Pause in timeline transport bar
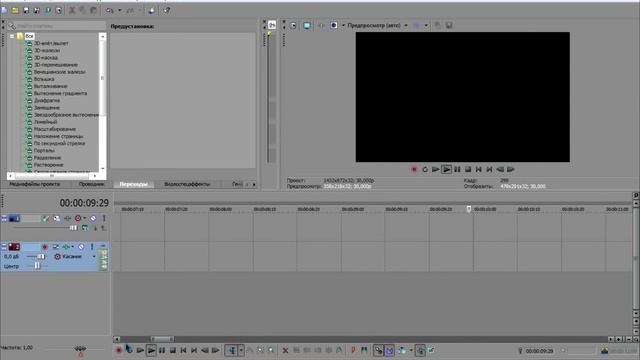This screenshot has height=360, width=640. (x=162, y=350)
